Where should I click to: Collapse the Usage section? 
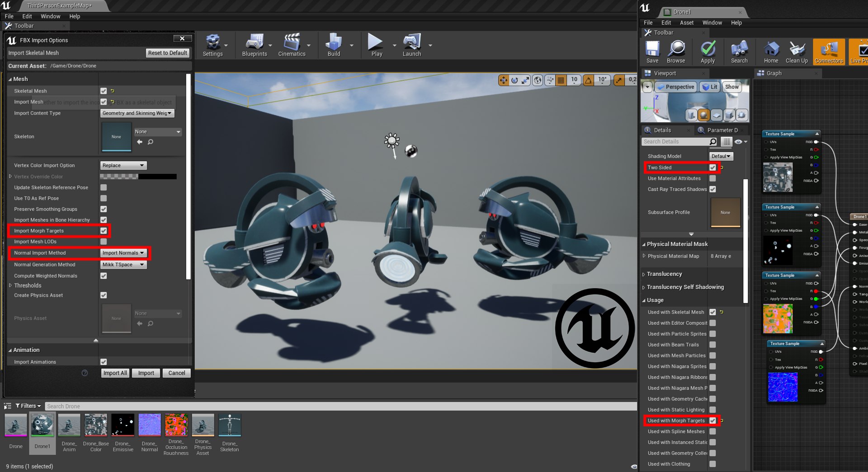[644, 300]
